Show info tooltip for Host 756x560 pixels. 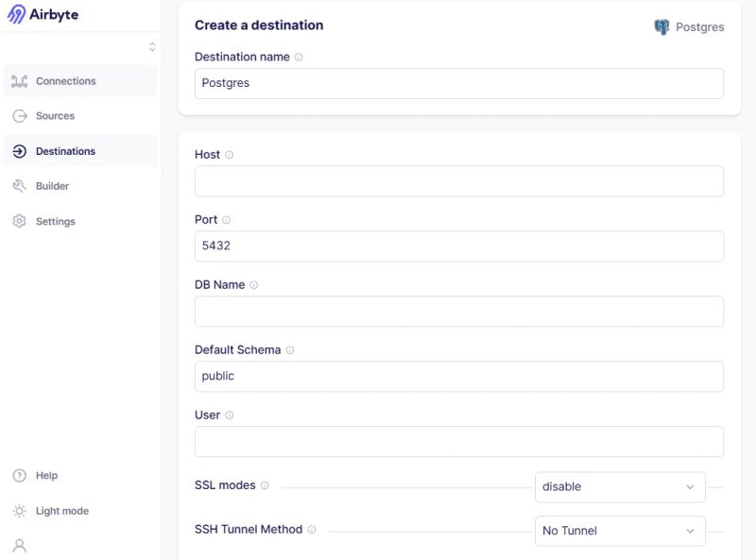[x=229, y=155]
